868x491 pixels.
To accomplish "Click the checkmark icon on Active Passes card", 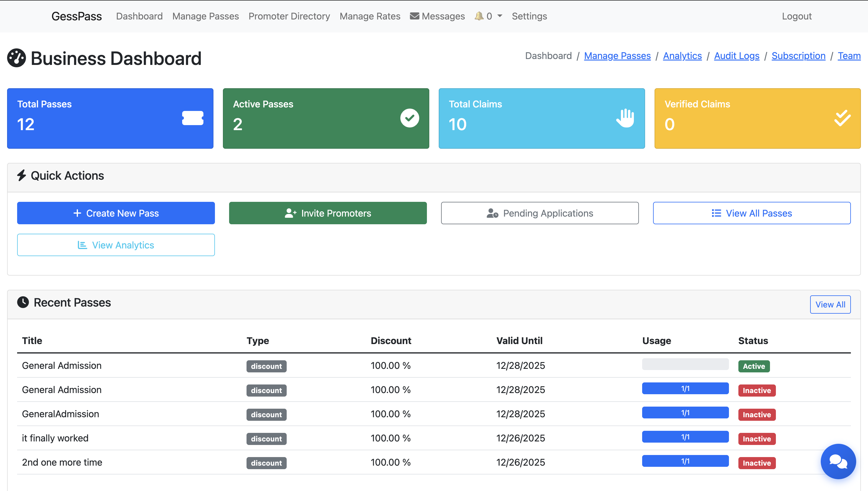I will [409, 118].
